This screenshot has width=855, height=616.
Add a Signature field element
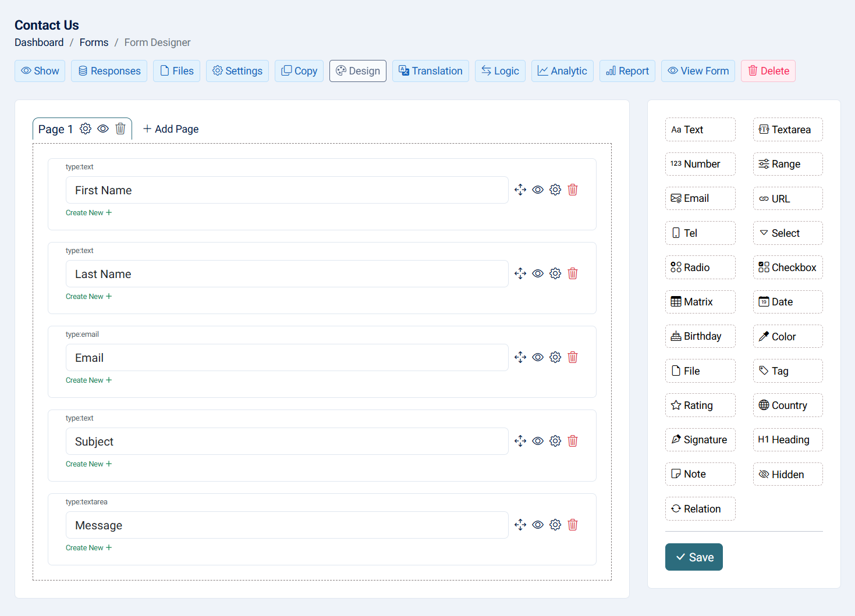click(700, 440)
